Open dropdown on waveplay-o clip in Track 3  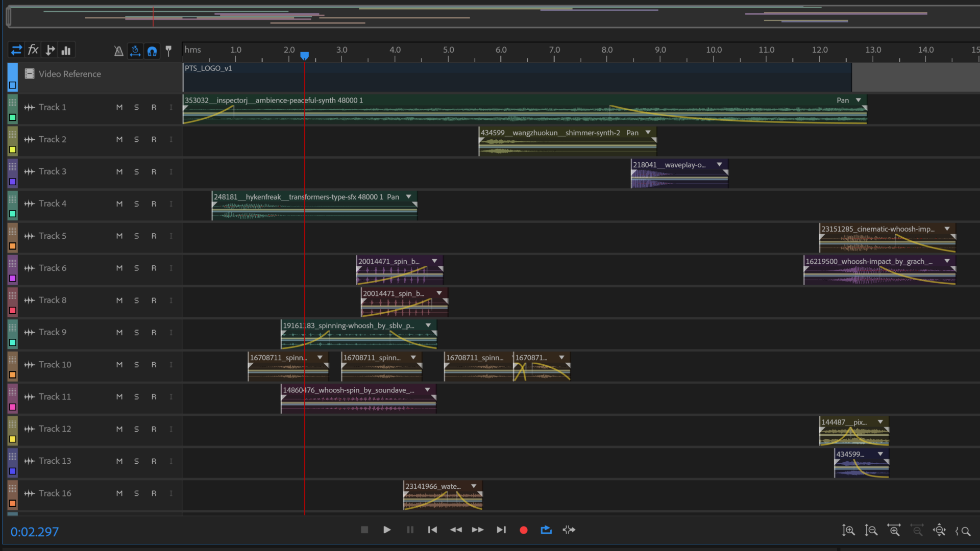[719, 165]
